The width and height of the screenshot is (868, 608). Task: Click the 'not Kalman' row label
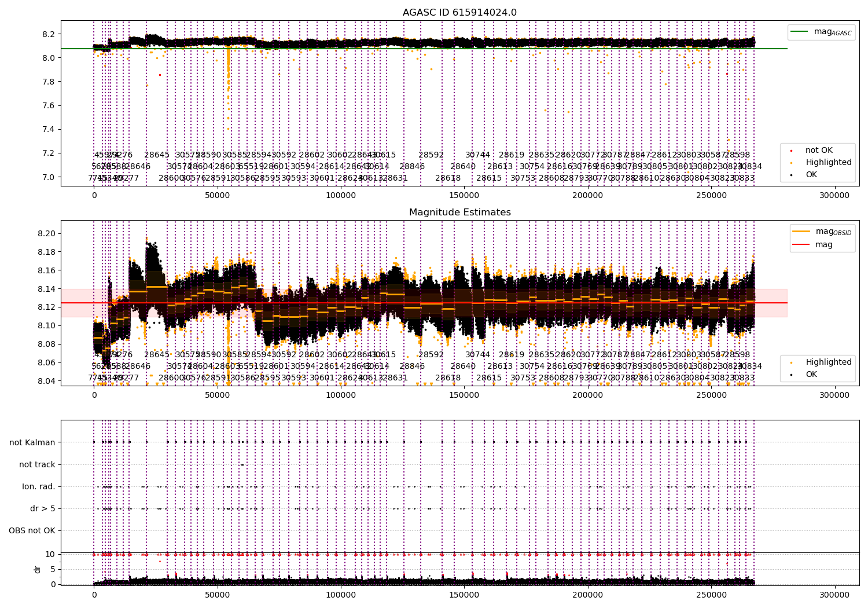[x=32, y=443]
